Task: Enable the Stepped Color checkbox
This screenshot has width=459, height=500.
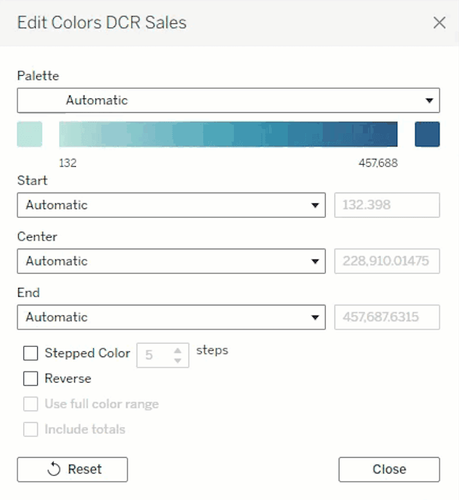Action: pyautogui.click(x=30, y=353)
